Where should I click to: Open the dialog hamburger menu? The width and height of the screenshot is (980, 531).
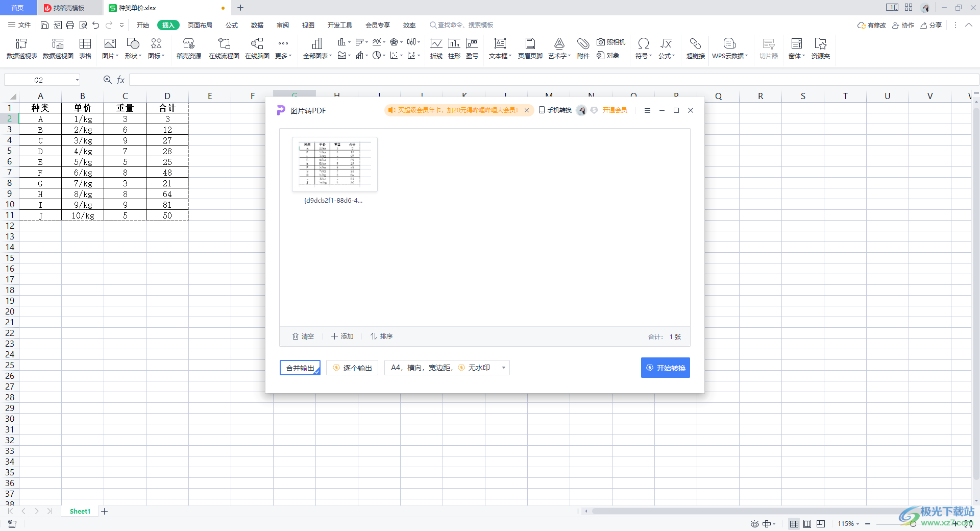(647, 110)
